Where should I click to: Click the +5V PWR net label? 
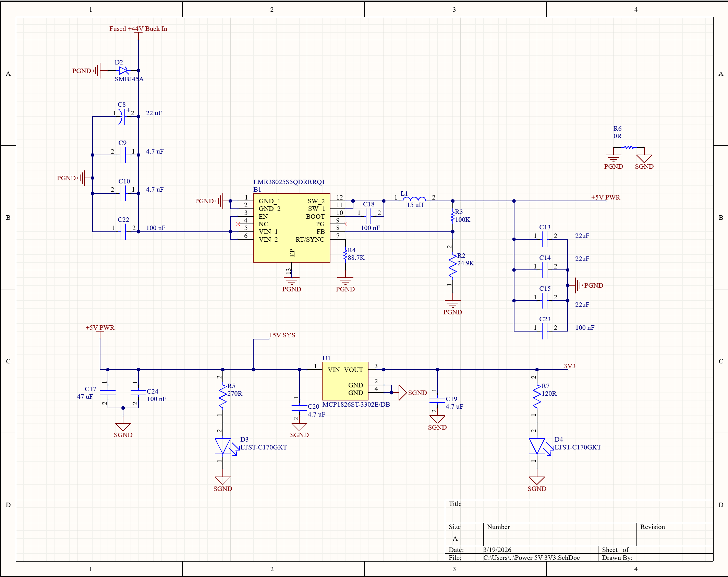point(605,197)
